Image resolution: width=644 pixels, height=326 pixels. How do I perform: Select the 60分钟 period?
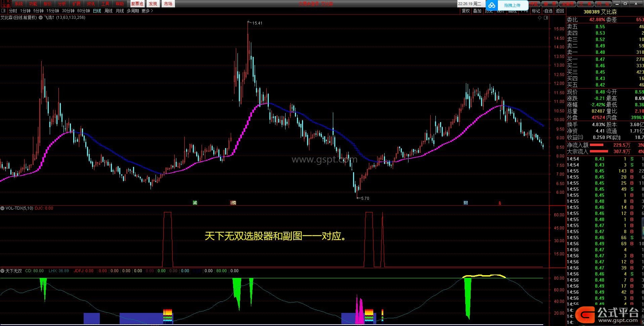pos(84,11)
